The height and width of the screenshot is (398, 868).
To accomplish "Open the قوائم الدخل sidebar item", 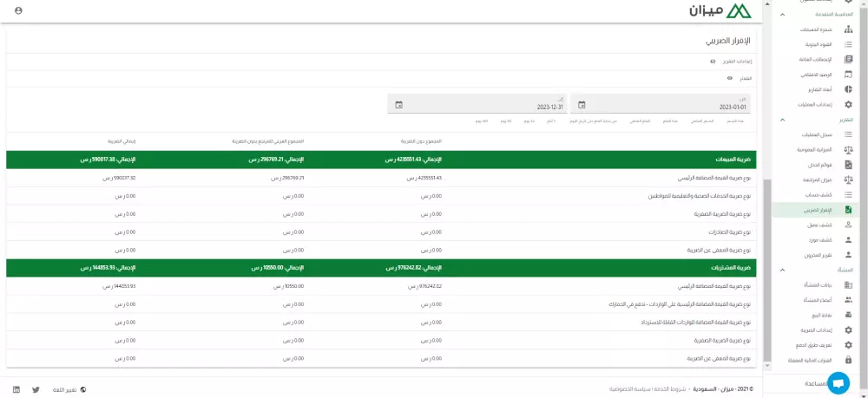I will coord(815,165).
